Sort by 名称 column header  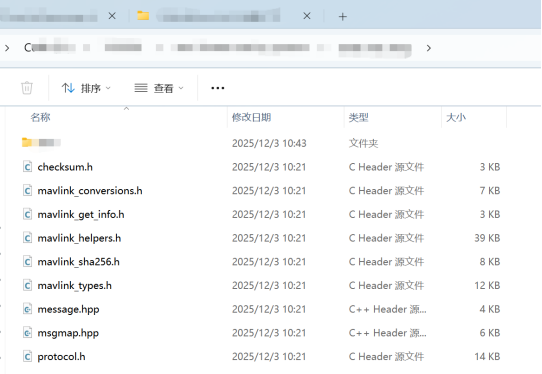point(40,118)
